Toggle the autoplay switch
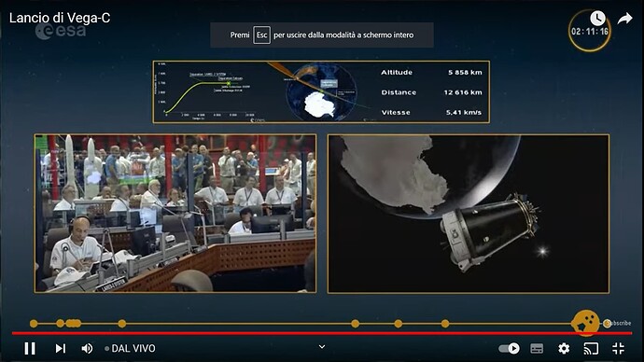Screen dimensions: 644x362 [509, 348]
